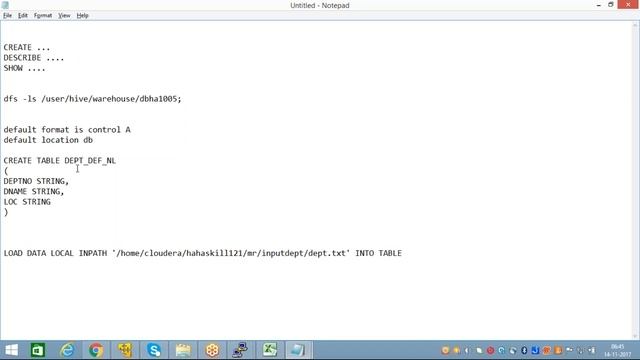Open Internet Explorer from taskbar
Image resolution: width=640 pixels, height=360 pixels.
67,350
